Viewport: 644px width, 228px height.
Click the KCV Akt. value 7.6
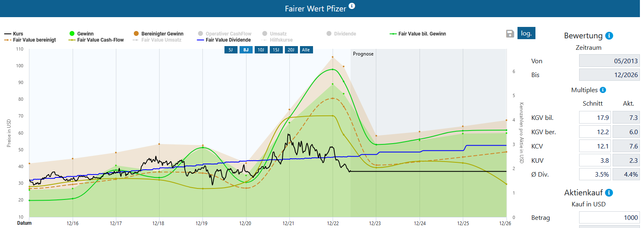click(626, 146)
